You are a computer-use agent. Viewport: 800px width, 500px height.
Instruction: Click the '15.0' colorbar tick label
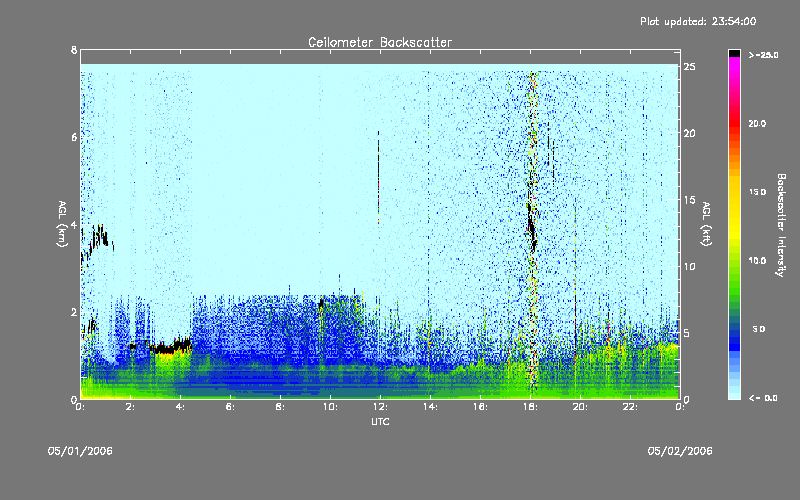757,192
